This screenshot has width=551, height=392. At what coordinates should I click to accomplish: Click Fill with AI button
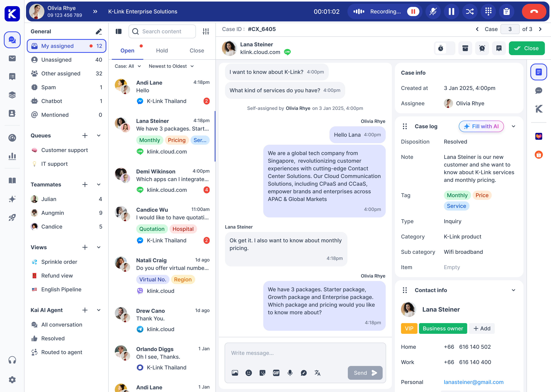[x=481, y=126]
